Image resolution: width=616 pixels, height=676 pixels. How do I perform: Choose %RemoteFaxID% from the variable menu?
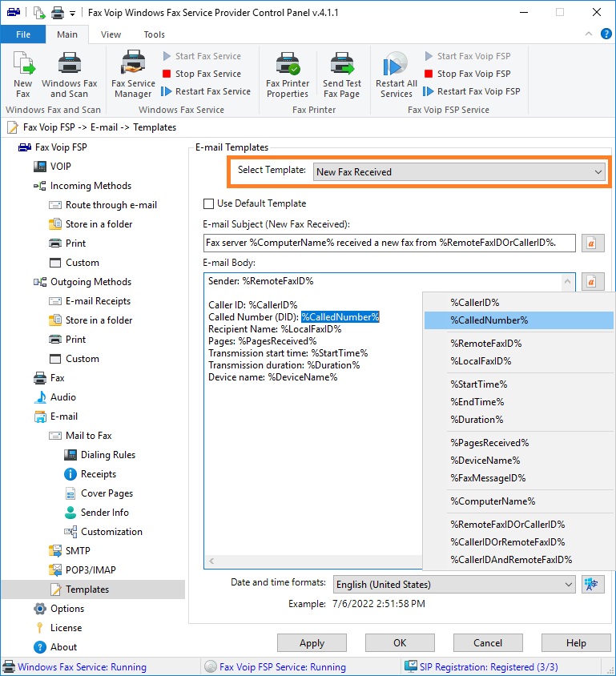[518, 344]
